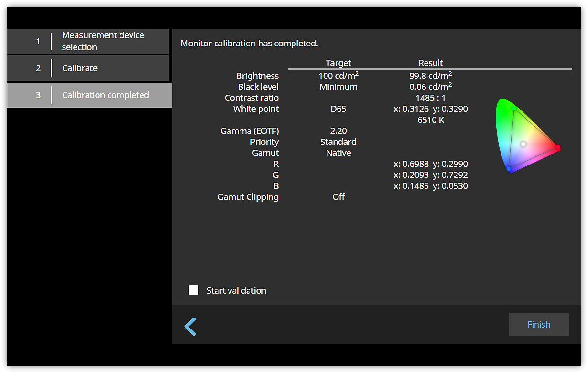Screen dimensions: 588x373
Task: Select the Priority Standard value
Action: (338, 142)
